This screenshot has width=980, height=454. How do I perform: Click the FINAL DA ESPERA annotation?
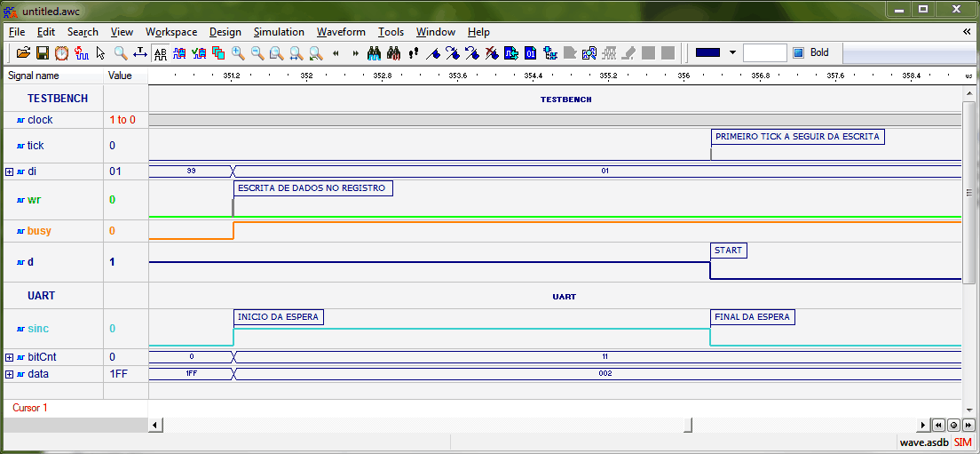[753, 318]
